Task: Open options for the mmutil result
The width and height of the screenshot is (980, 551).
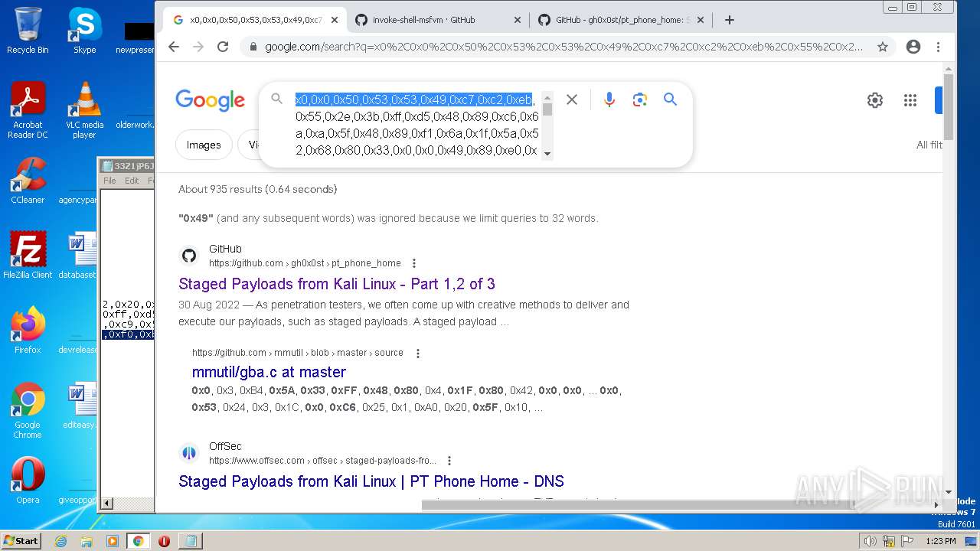Action: 418,354
